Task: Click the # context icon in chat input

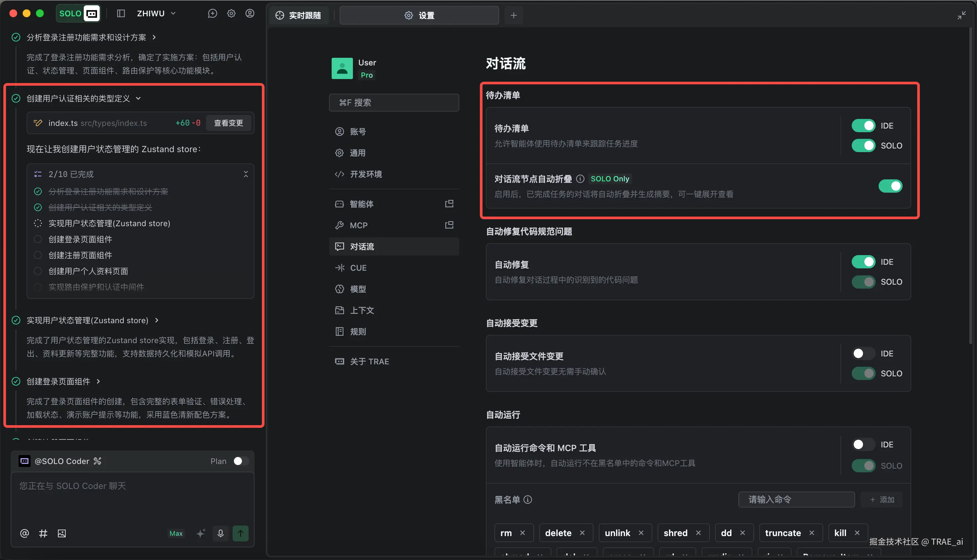Action: pyautogui.click(x=43, y=533)
